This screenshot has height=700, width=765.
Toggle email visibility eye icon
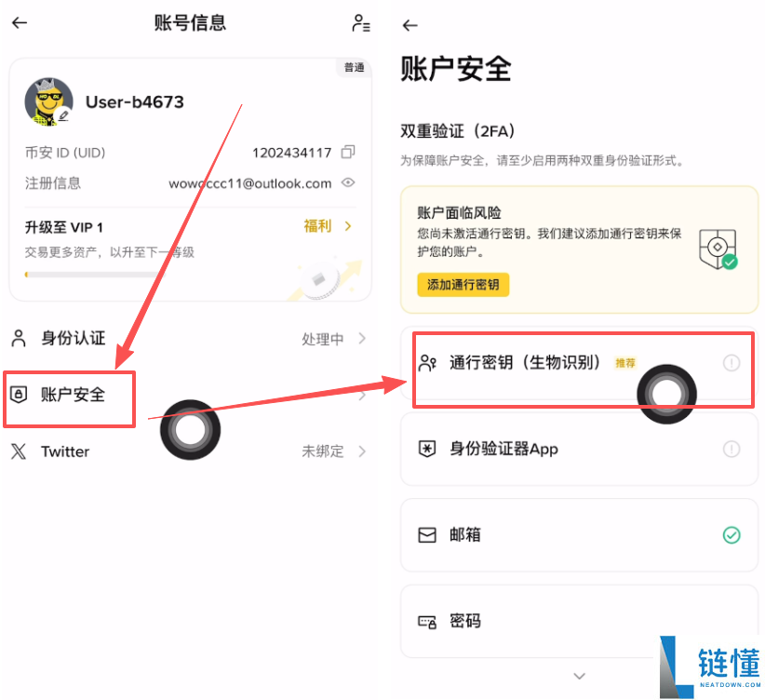[x=348, y=182]
